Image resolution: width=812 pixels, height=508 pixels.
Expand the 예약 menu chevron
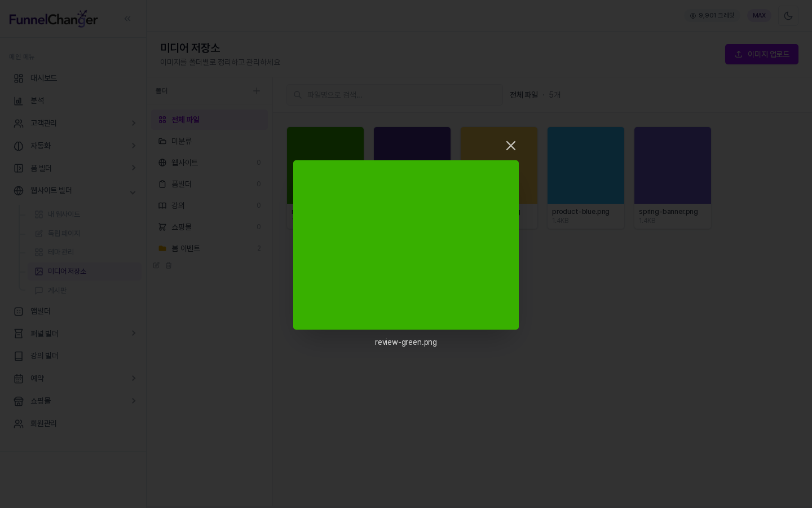[134, 378]
